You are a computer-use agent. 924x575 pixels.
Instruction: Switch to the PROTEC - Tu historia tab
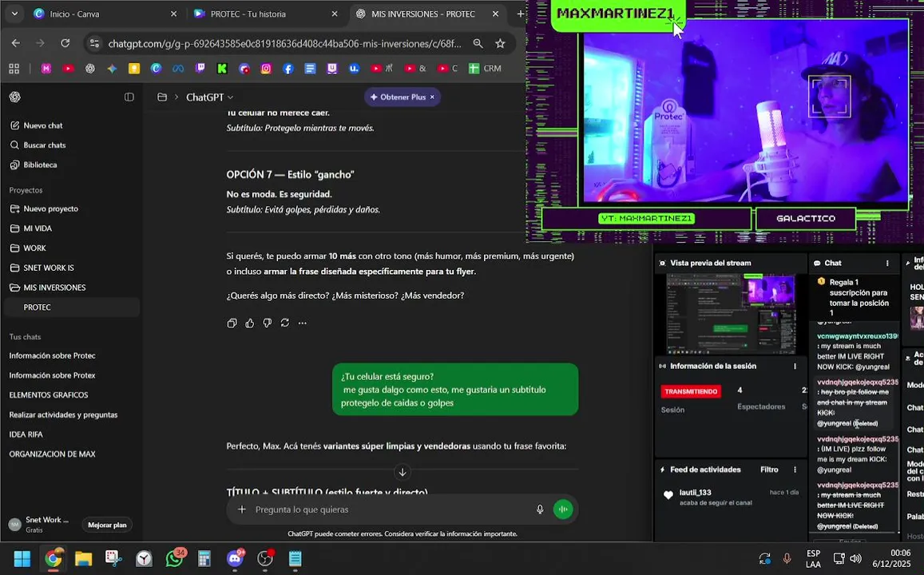click(x=267, y=14)
